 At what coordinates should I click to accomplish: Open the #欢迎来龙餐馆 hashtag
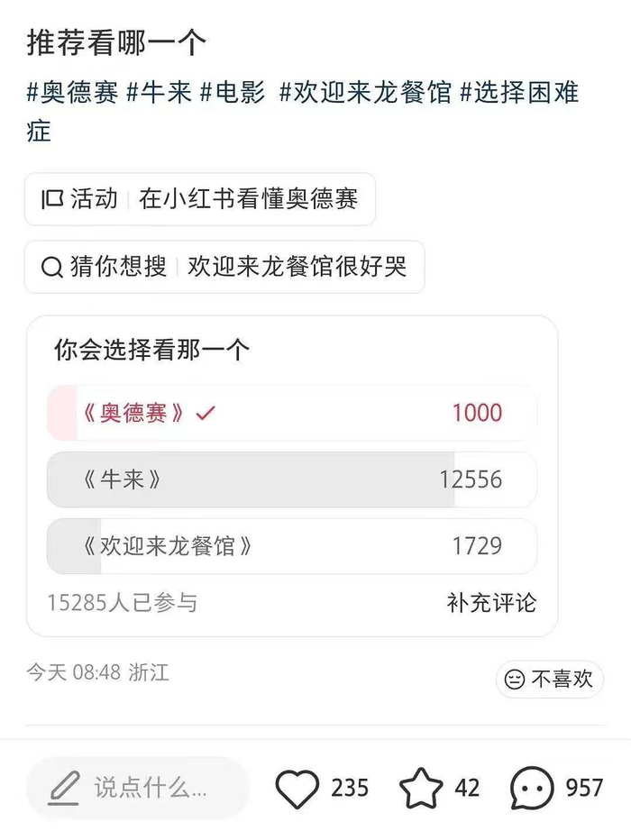click(366, 92)
